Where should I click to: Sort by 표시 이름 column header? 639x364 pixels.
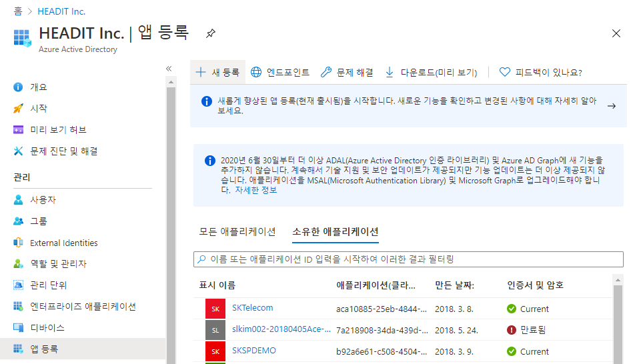(217, 285)
